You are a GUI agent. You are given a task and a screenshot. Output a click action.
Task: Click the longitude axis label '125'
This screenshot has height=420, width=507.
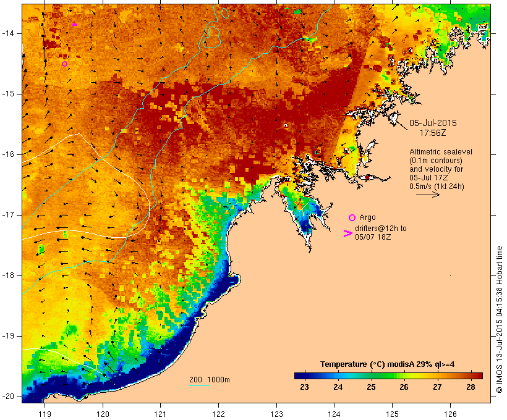point(392,414)
